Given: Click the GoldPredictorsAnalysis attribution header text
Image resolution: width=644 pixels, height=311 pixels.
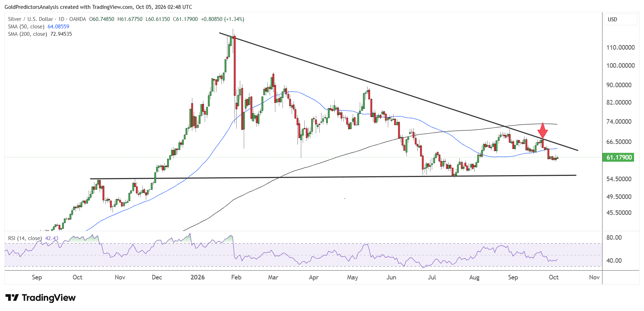Looking at the screenshot, I should click(98, 7).
